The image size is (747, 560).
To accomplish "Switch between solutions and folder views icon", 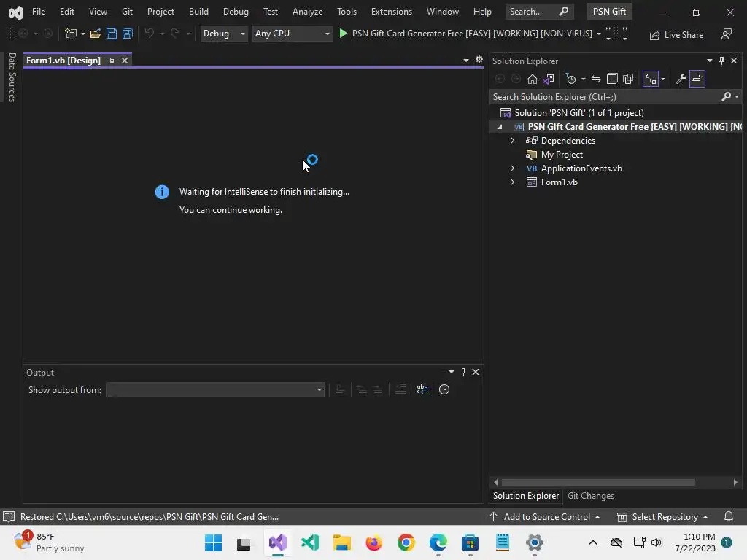I will point(549,79).
